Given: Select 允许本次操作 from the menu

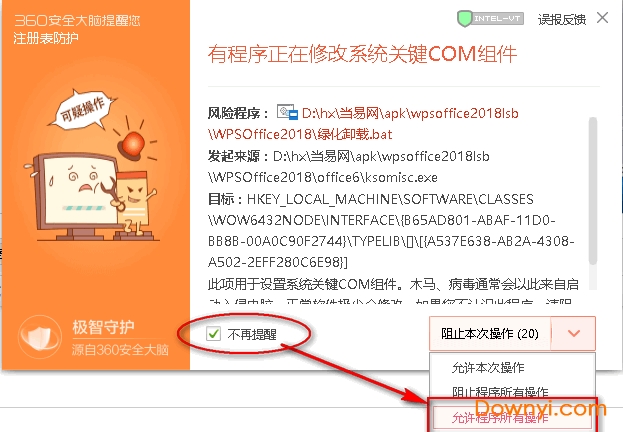Looking at the screenshot, I should [x=488, y=368].
